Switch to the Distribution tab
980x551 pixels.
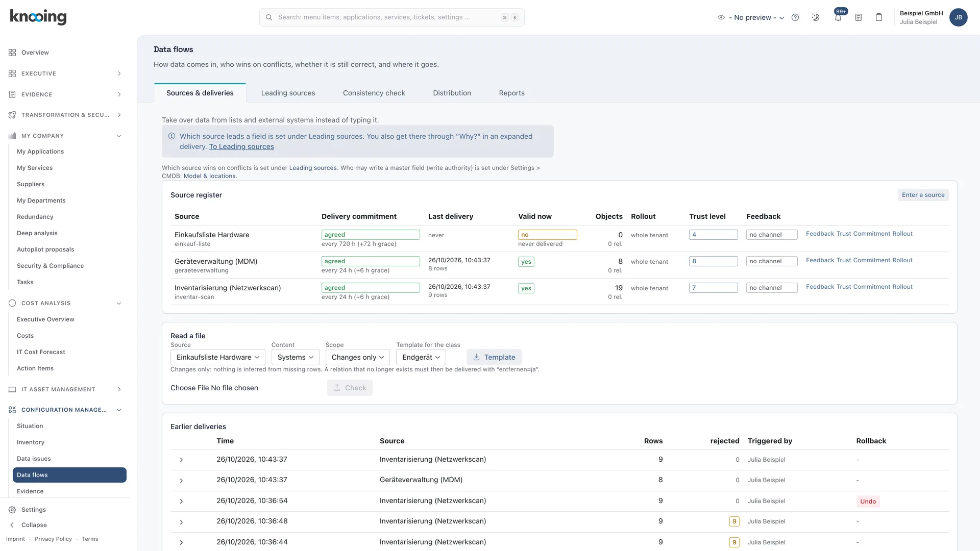(x=452, y=93)
